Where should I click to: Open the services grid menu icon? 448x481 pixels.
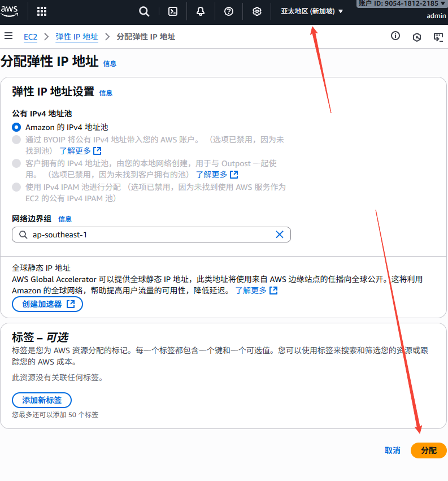(x=42, y=11)
